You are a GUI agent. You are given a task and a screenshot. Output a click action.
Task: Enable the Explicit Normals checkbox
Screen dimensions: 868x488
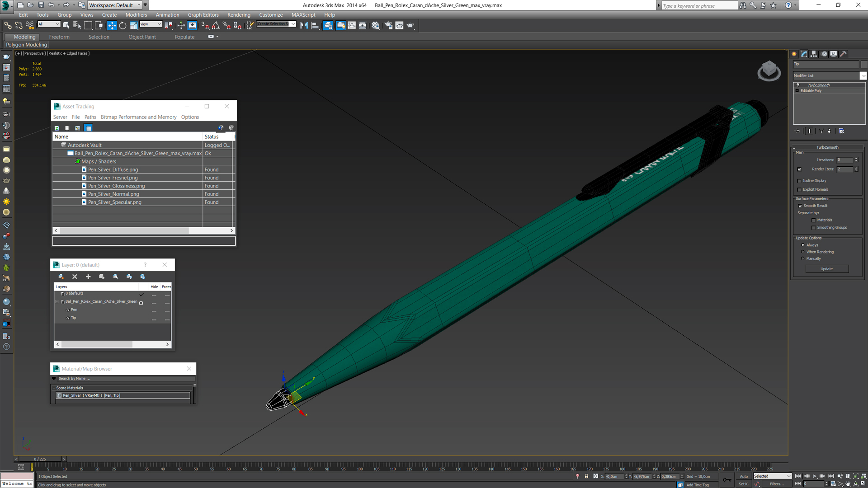tap(799, 190)
